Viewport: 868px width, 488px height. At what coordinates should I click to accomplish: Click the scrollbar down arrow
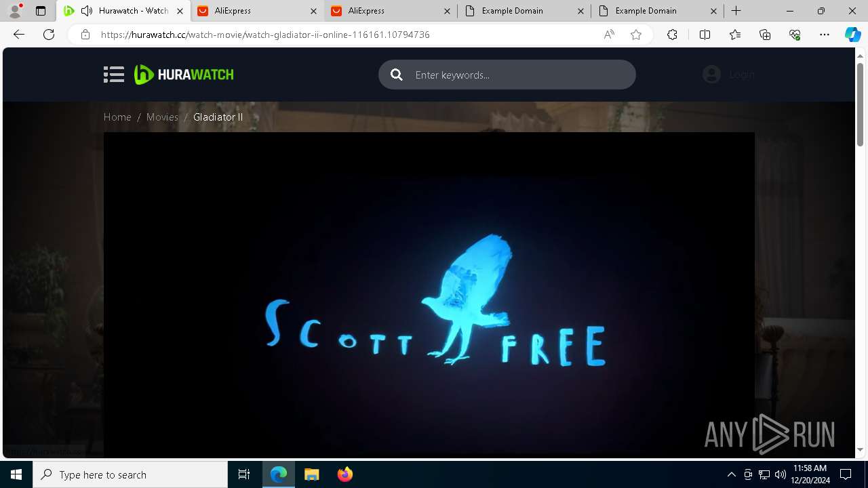(x=861, y=449)
